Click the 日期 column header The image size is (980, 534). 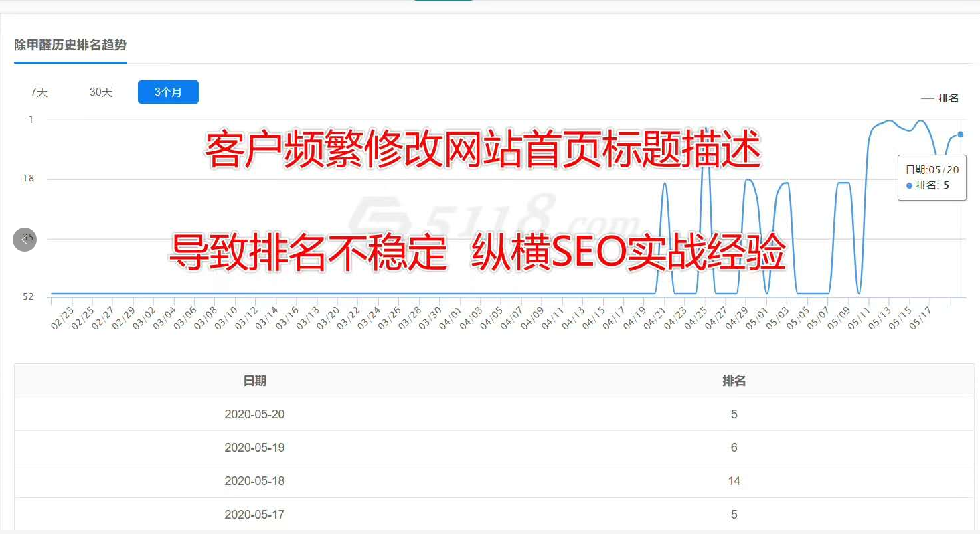point(254,381)
